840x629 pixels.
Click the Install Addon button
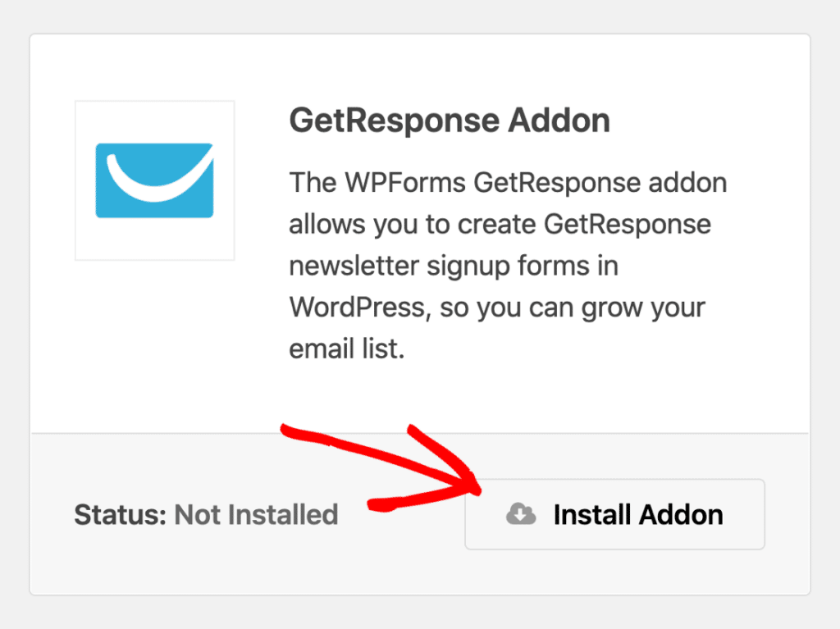pyautogui.click(x=614, y=514)
